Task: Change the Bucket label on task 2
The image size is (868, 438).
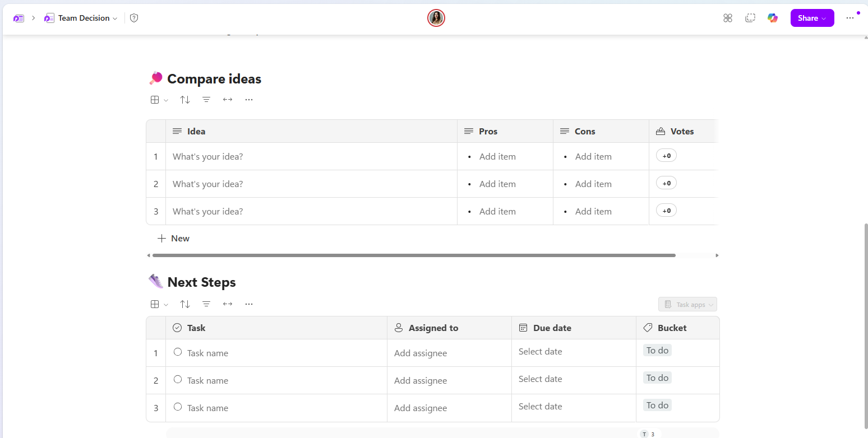Action: coord(657,377)
